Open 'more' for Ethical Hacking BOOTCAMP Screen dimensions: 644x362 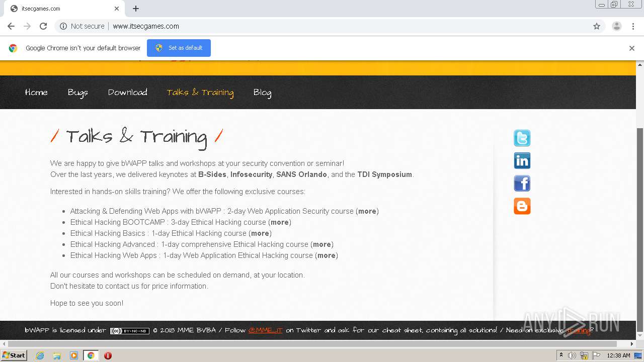click(x=280, y=222)
